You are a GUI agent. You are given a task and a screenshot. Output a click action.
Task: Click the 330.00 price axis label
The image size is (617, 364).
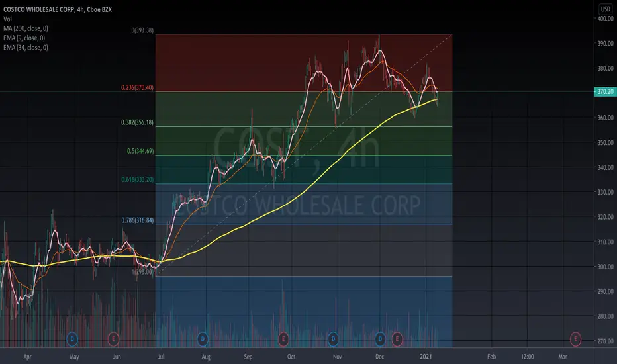coord(605,192)
